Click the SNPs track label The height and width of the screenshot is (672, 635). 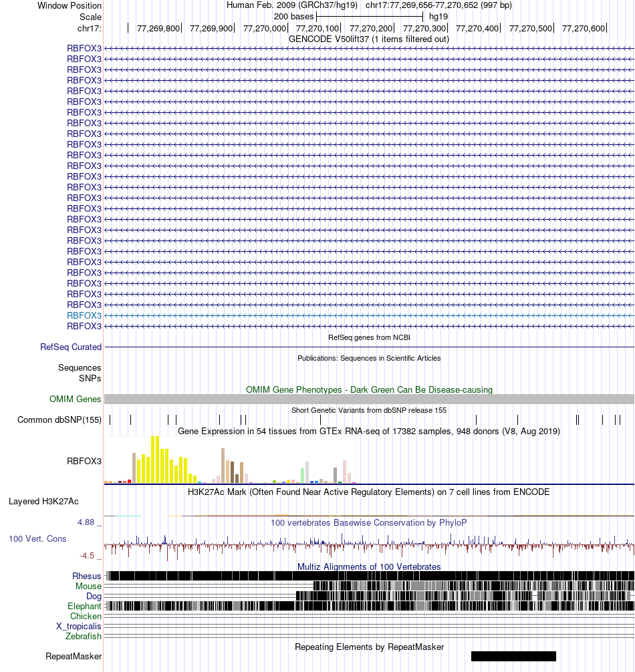coord(90,379)
